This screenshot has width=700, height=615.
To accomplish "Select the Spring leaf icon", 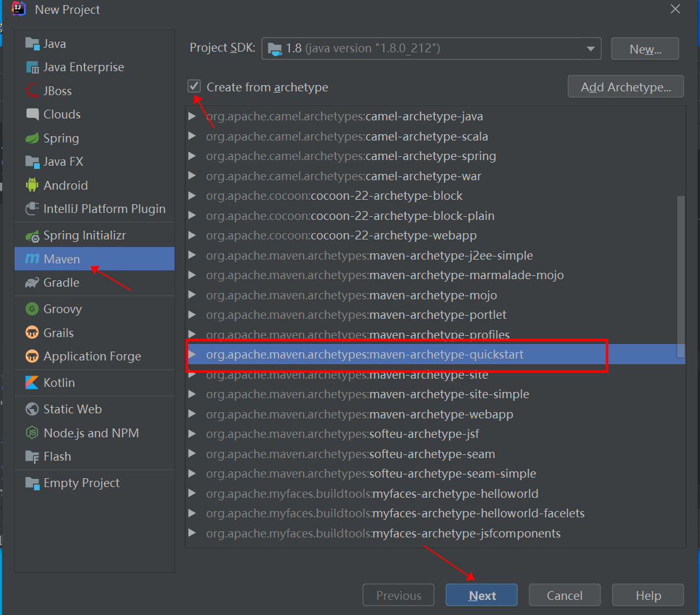I will pyautogui.click(x=32, y=138).
